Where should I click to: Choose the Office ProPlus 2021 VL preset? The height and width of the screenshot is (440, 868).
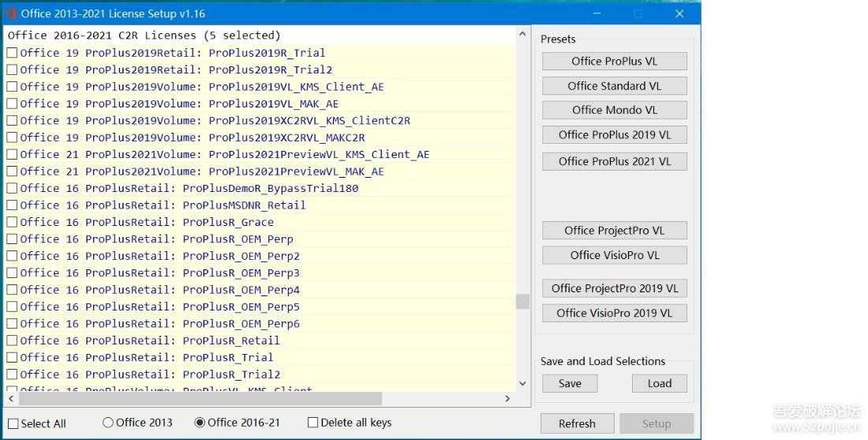click(614, 161)
